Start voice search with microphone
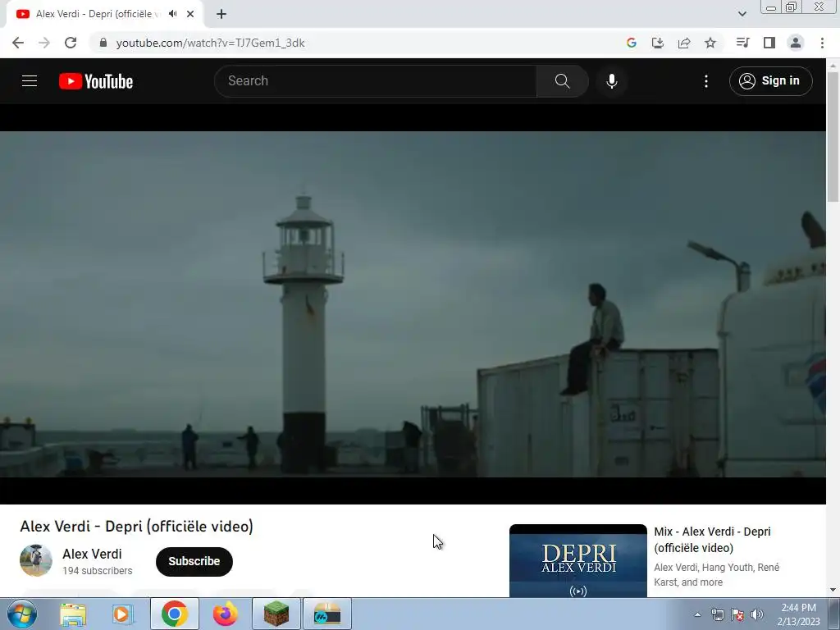Viewport: 840px width, 630px height. [612, 81]
